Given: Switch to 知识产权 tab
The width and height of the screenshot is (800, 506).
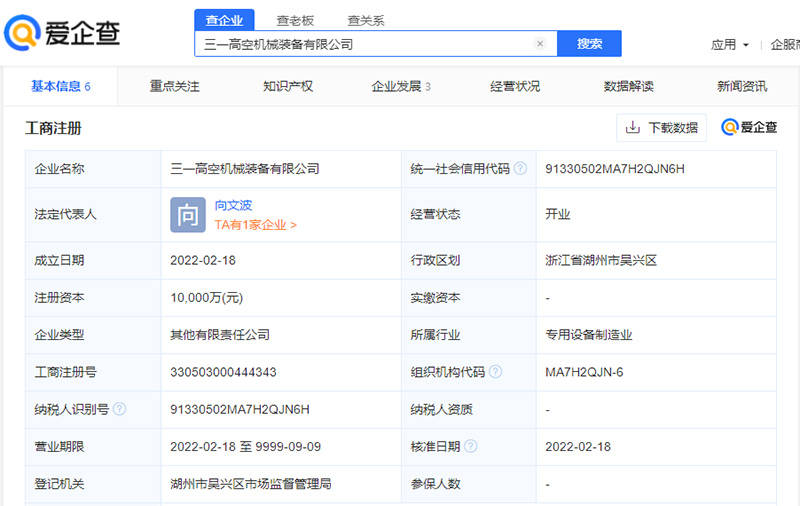Looking at the screenshot, I should pyautogui.click(x=288, y=86).
